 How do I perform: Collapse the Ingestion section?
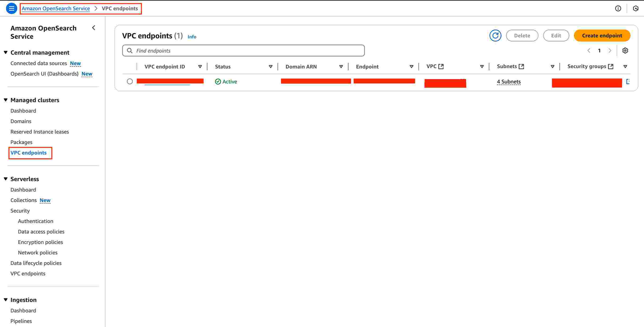(6, 300)
